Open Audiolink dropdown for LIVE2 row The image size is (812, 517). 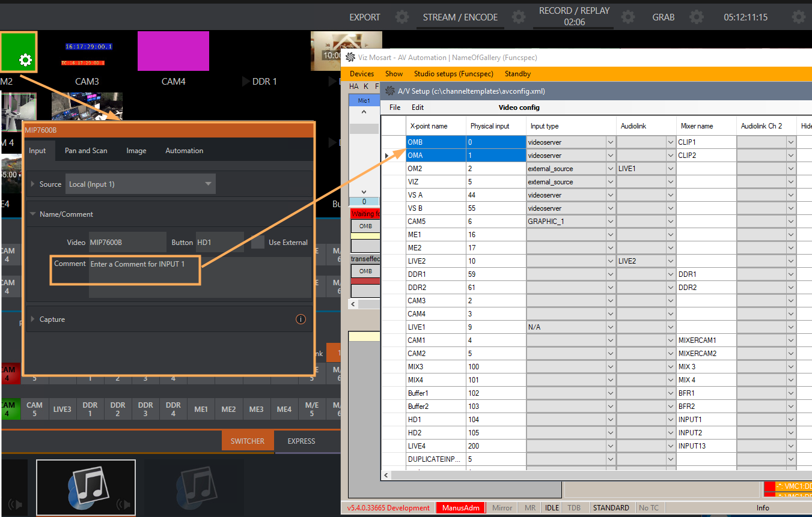[x=670, y=261]
